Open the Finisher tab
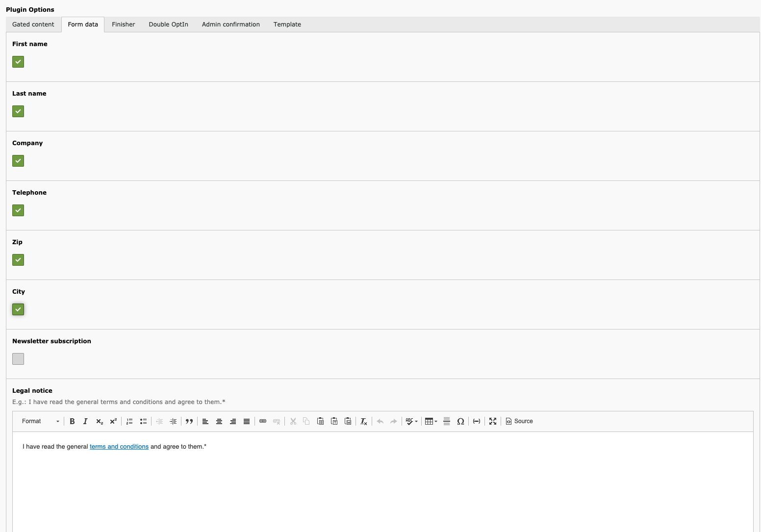761x532 pixels. (124, 25)
